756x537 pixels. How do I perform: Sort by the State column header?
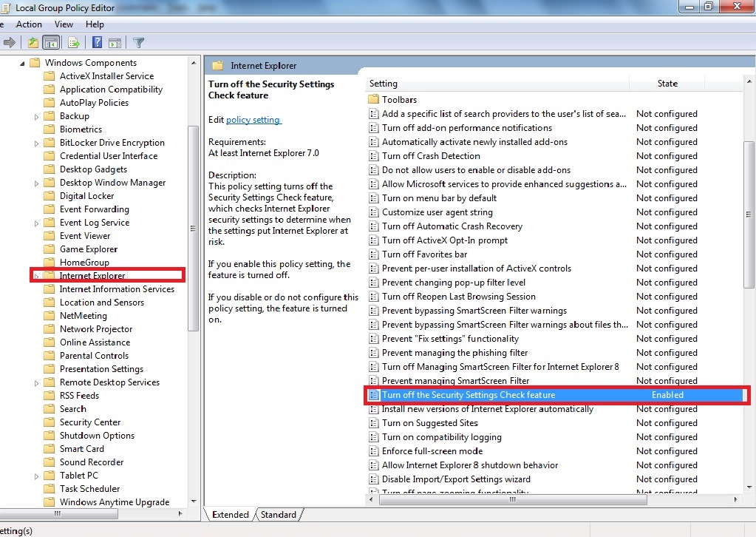coord(667,84)
